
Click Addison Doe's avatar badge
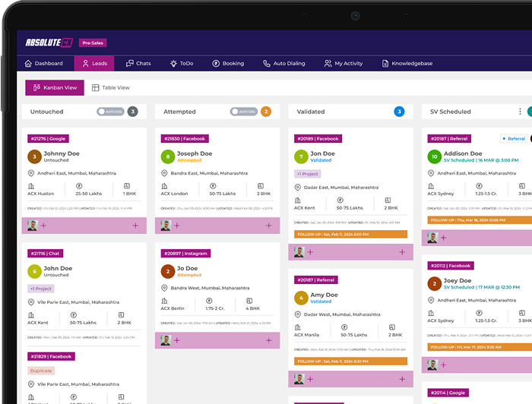434,156
